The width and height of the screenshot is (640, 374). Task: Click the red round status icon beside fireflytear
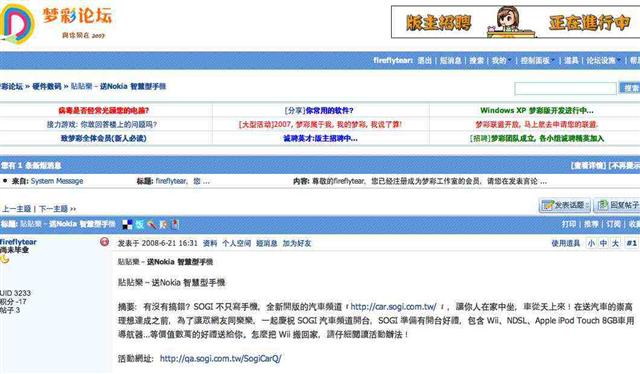click(104, 242)
